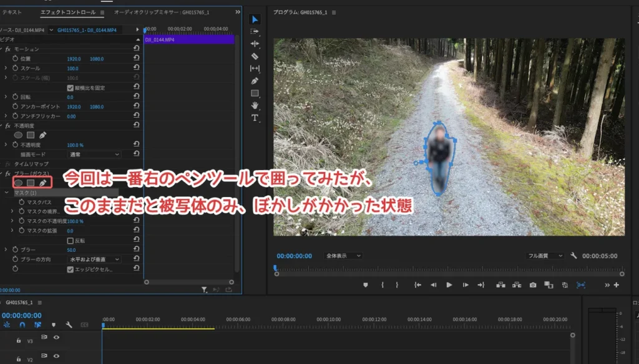
Task: Open the フル画質 playback resolution dropdown
Action: click(x=545, y=256)
